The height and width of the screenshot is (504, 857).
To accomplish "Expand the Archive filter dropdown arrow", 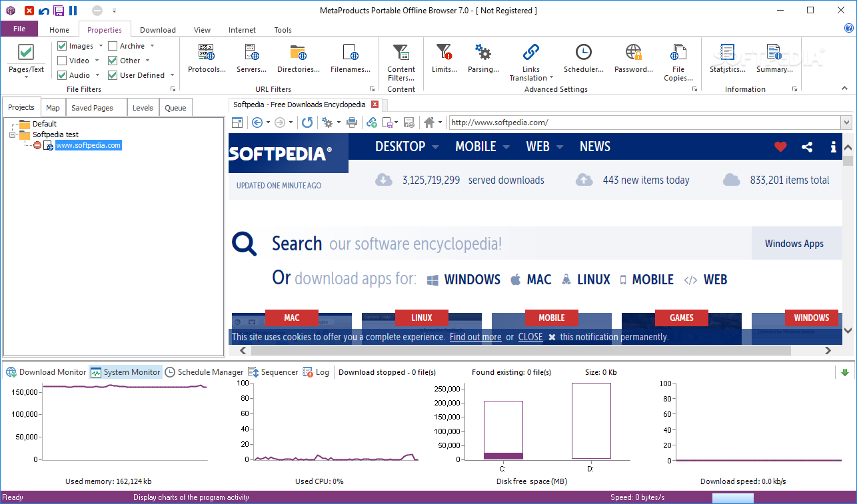I will (x=152, y=46).
